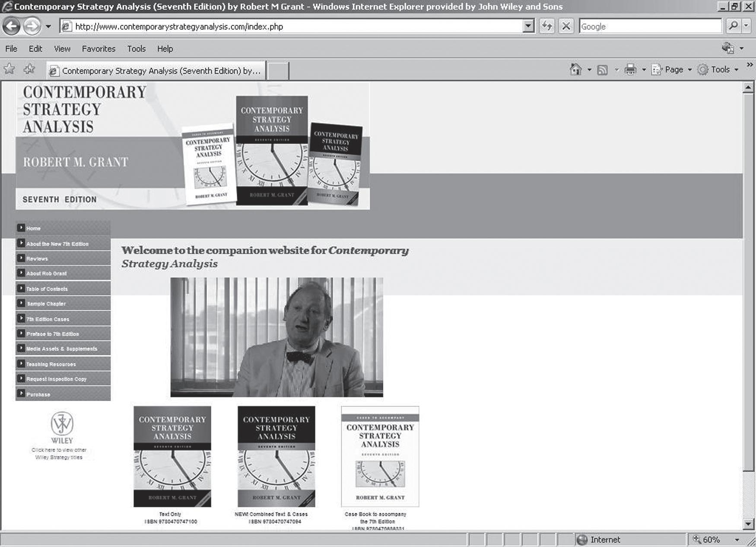Click the Combined Text & Cases cover
This screenshot has width=756, height=547.
[x=276, y=456]
